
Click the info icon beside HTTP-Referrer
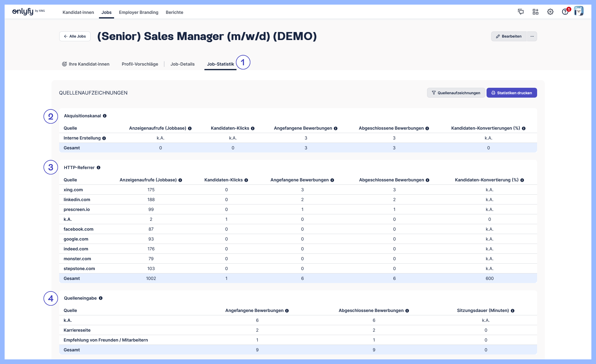[99, 168]
